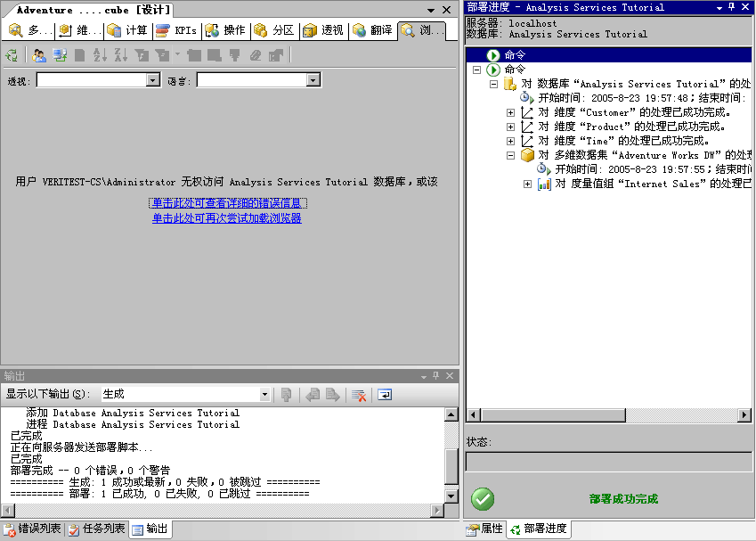Viewport: 756px width, 541px height.
Task: Open the 语言 language dropdown
Action: pyautogui.click(x=313, y=79)
